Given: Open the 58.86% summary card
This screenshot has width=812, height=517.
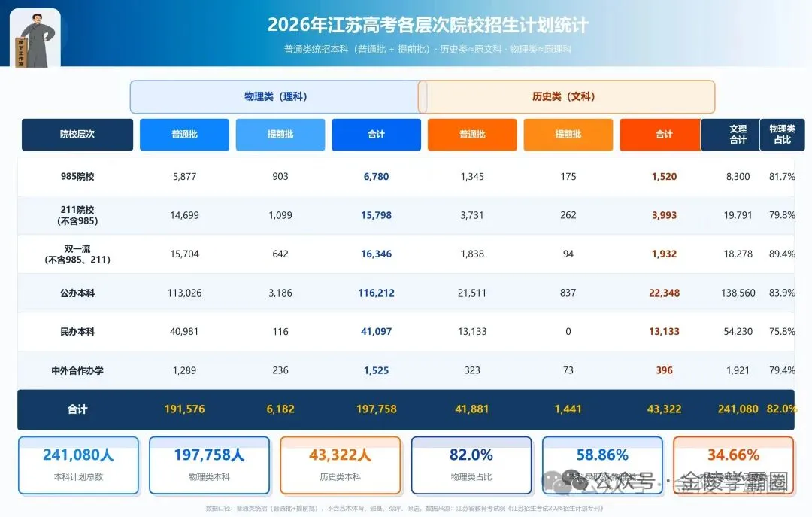Looking at the screenshot, I should 602,465.
